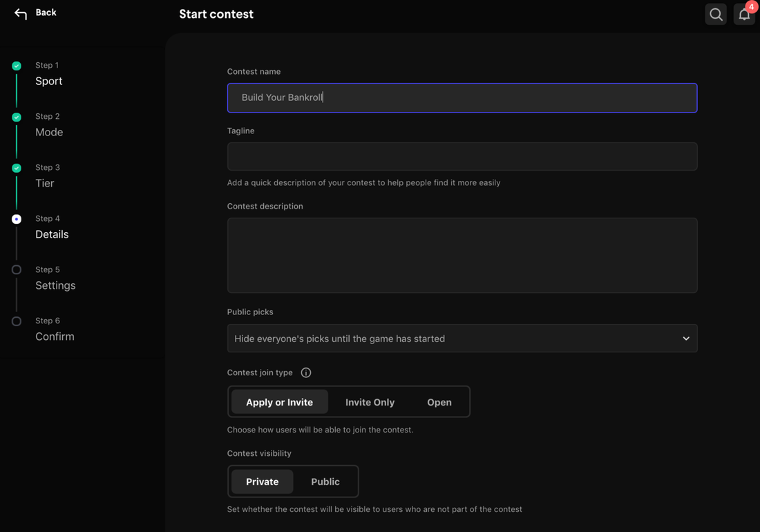760x532 pixels.
Task: Choose Private contest visibility
Action: point(262,482)
